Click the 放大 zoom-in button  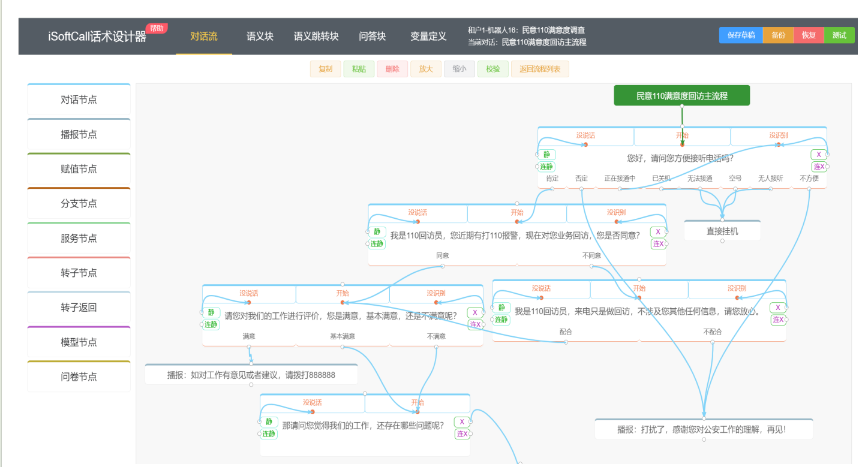point(426,69)
